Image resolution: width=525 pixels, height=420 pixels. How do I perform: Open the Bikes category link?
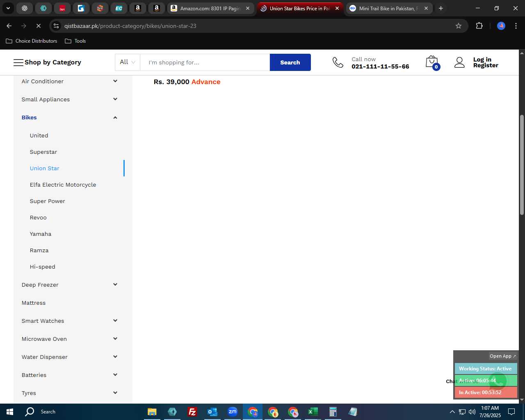[x=29, y=117]
